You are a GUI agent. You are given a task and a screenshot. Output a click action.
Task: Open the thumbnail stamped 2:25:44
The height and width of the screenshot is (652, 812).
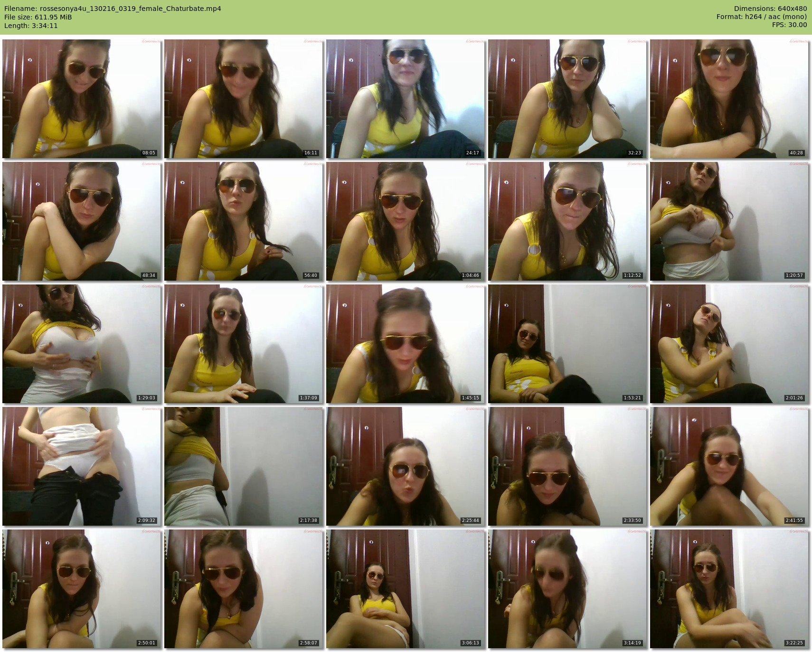pos(406,466)
